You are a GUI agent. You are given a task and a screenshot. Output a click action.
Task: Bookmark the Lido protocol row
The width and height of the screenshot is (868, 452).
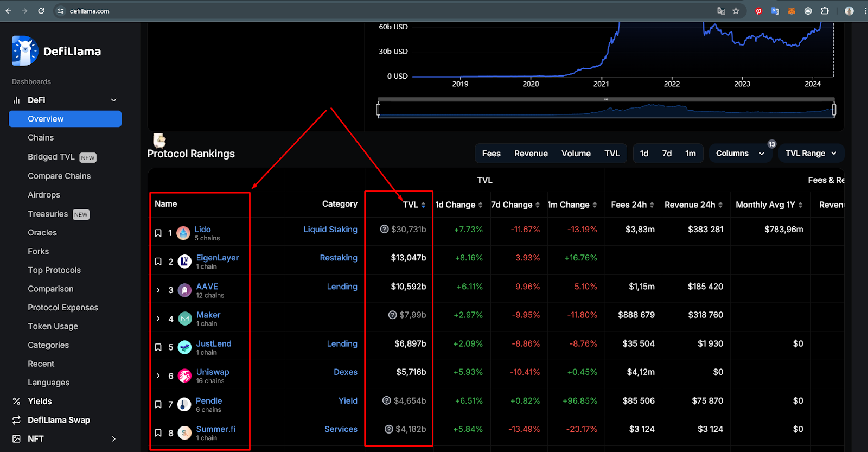158,233
